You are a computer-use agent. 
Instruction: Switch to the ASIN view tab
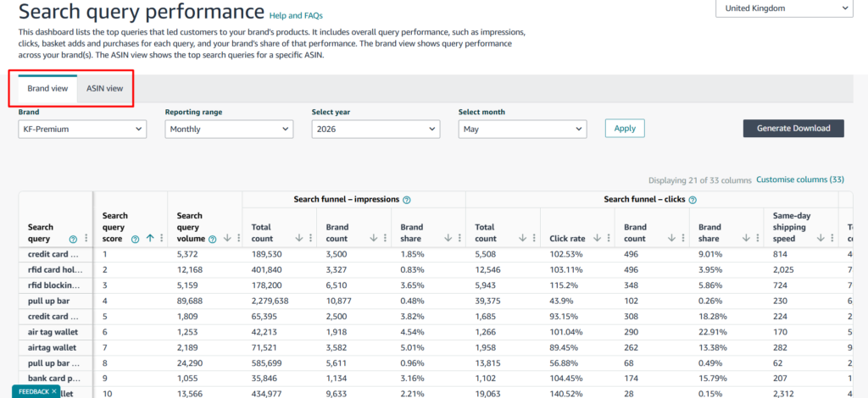(104, 88)
